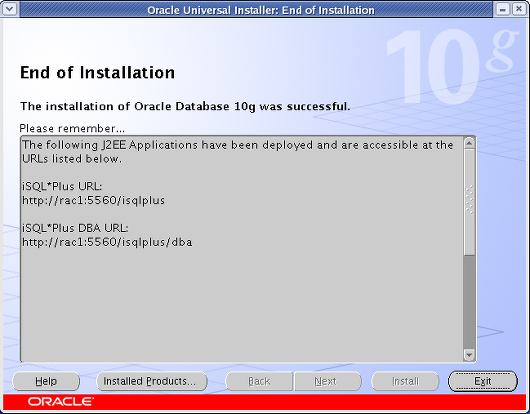Click the "iSQL*Plus DBA URL:" label
The width and height of the screenshot is (530, 414).
tap(75, 228)
